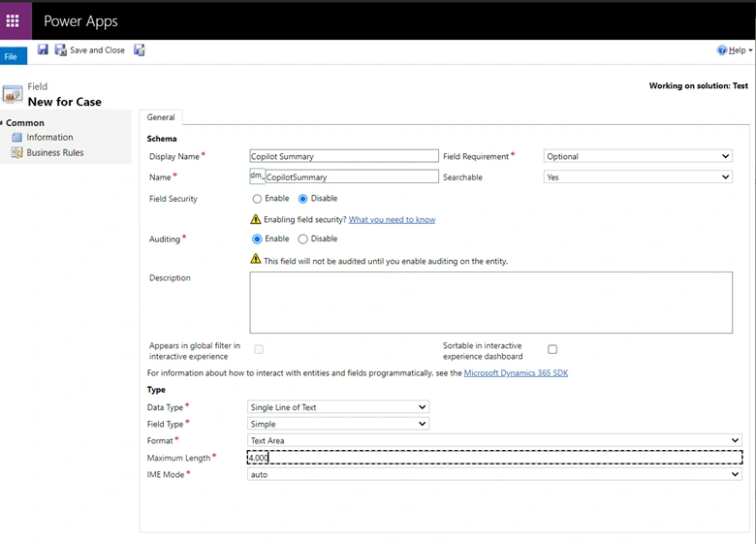Open the File menu
This screenshot has width=756, height=544.
[x=13, y=56]
